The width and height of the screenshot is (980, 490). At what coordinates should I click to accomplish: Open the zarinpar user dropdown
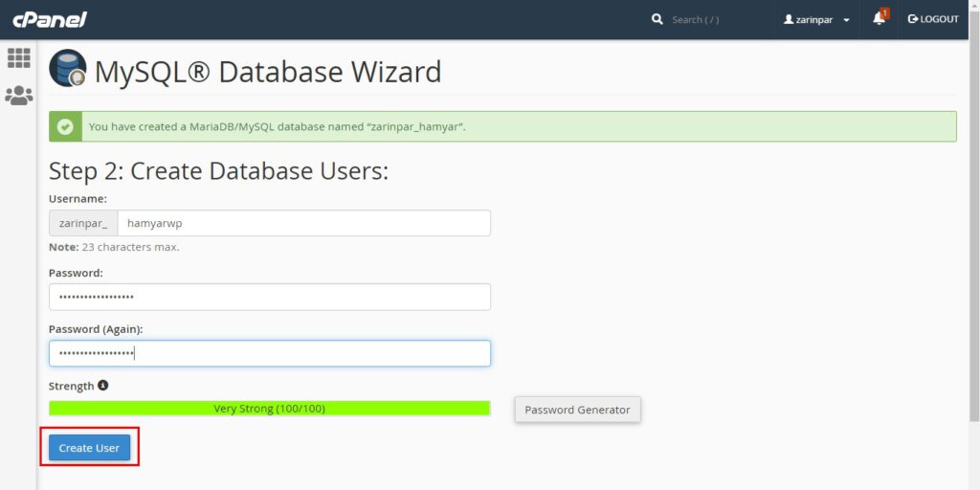[816, 19]
